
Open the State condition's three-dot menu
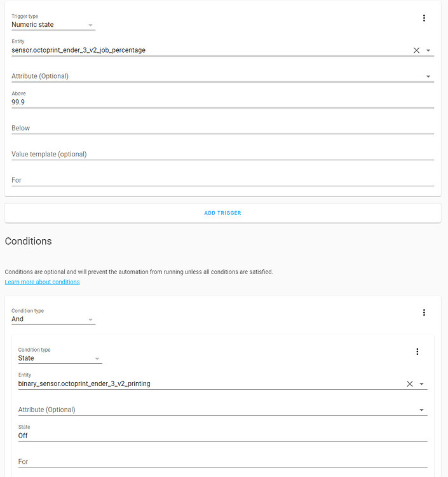[x=417, y=352]
